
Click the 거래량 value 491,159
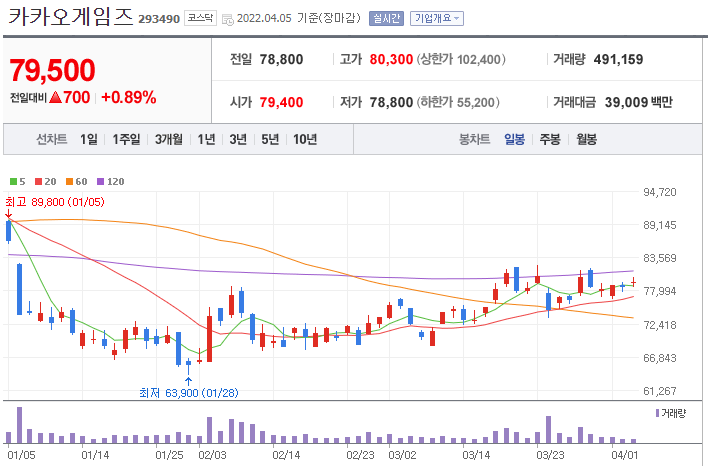coord(618,59)
